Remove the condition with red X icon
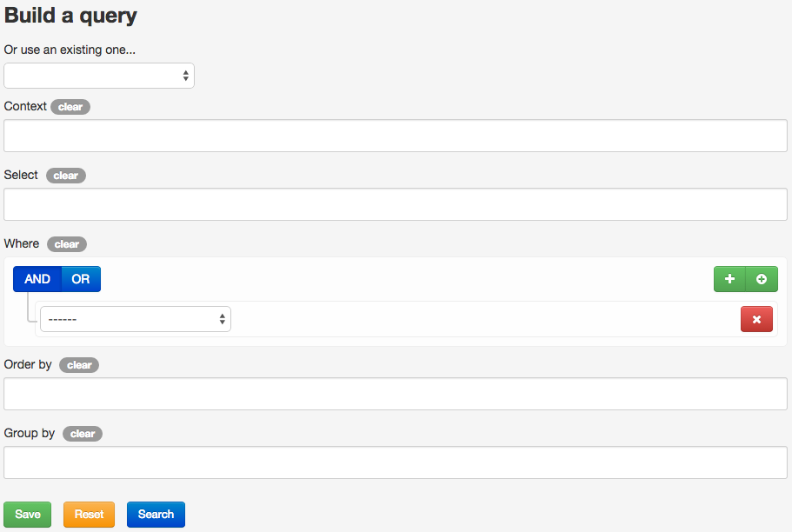792x532 pixels. [x=756, y=320]
